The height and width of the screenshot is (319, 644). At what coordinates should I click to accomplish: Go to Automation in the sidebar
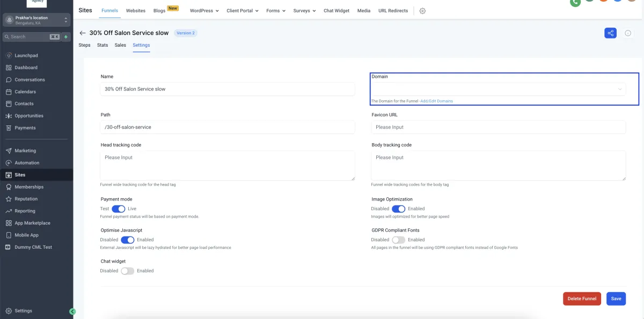(27, 163)
